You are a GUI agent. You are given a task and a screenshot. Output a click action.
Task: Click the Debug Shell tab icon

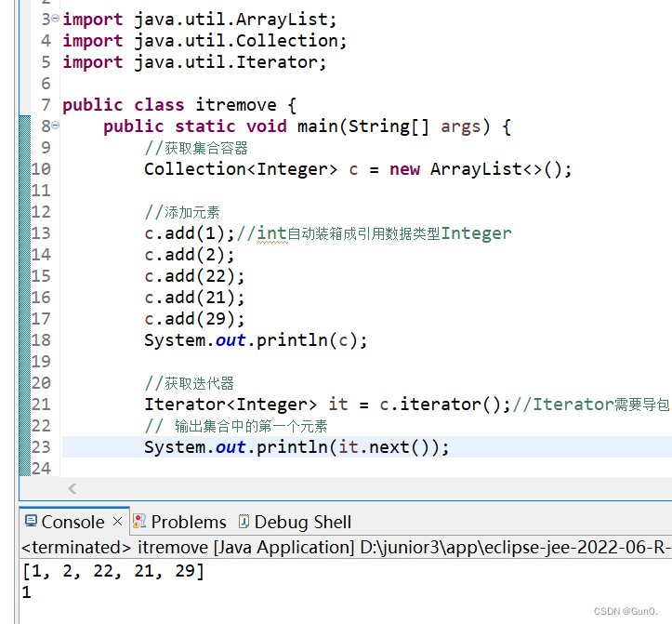244,521
